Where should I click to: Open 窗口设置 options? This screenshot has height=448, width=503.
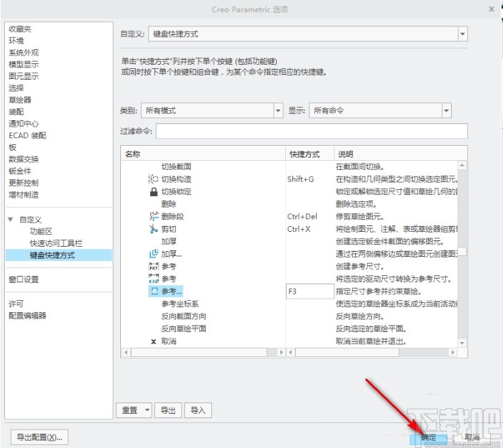(x=23, y=279)
